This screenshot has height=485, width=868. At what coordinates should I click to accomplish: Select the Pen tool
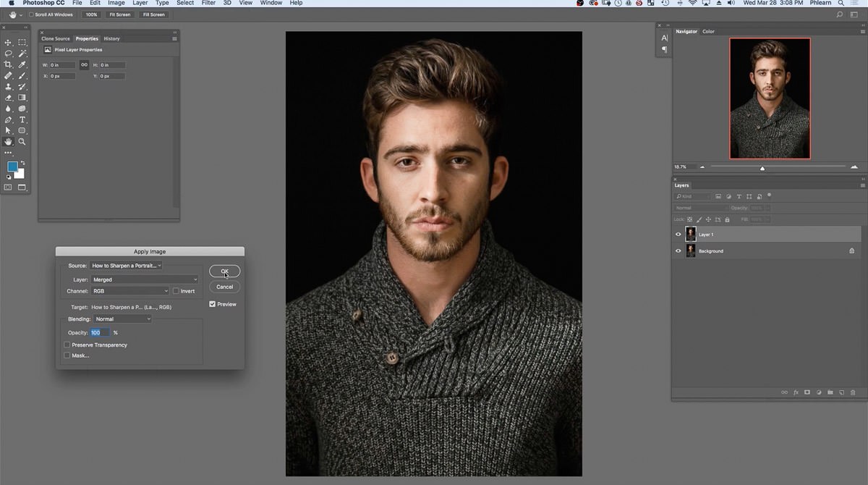(9, 119)
